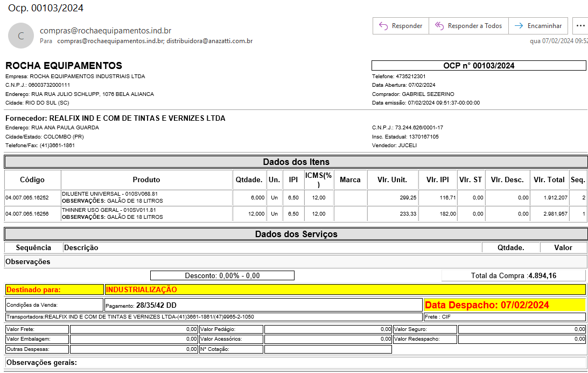Screen dimensions: 588x373
Task: Select the DILUENTE UNIVERSAL product row
Action: point(146,197)
